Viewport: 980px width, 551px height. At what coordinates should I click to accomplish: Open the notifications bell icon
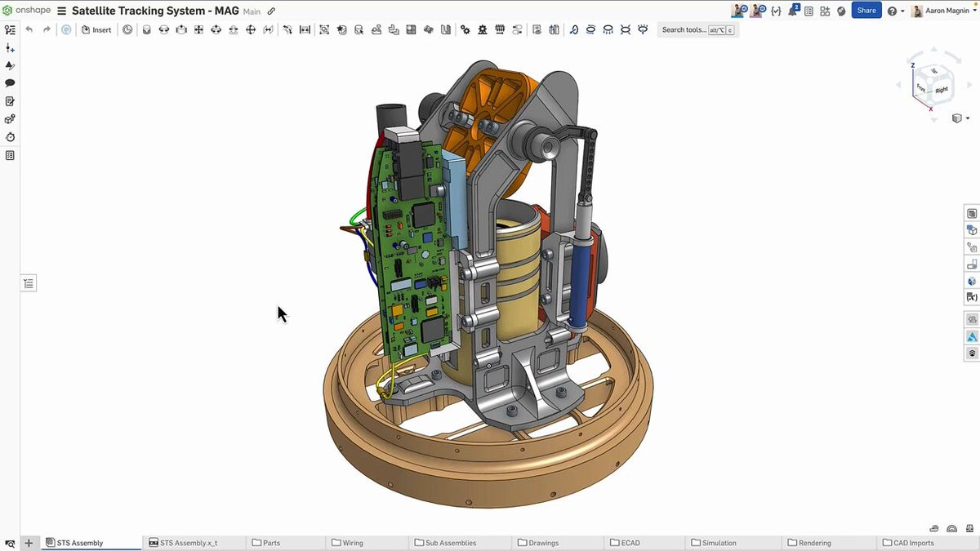pos(792,11)
